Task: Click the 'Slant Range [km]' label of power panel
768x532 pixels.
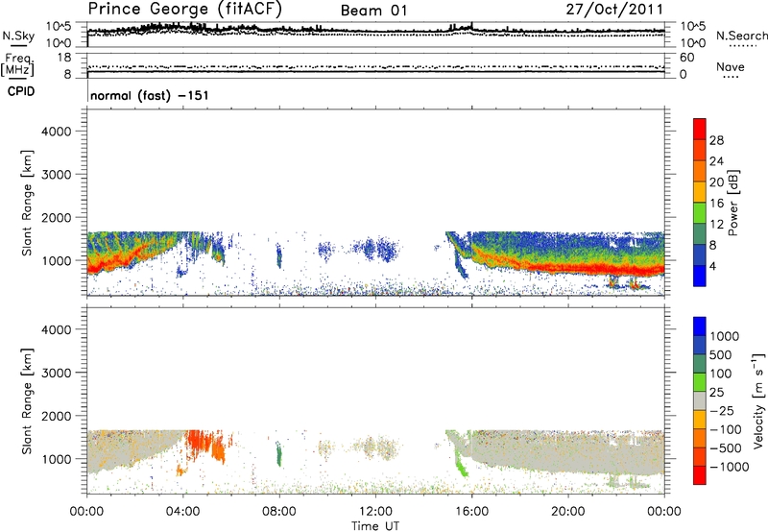Action: (x=27, y=203)
